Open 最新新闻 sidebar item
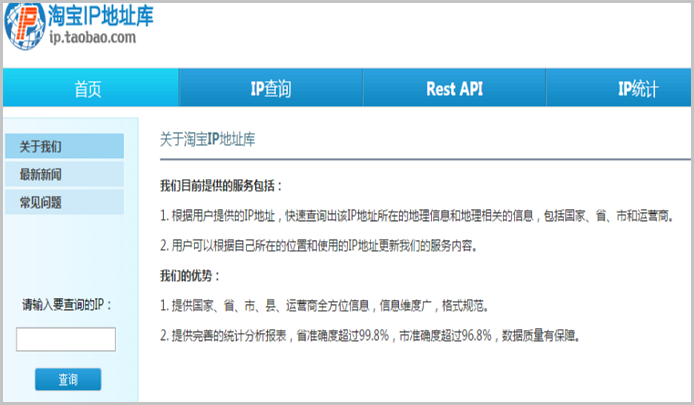 click(x=65, y=174)
